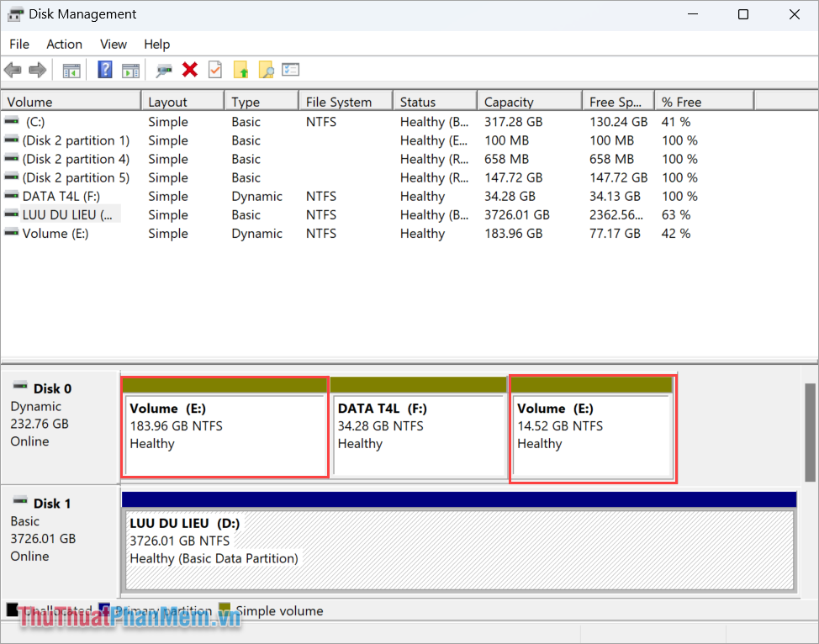The height and width of the screenshot is (644, 819).
Task: Click the document-with-checkmark toolbar icon
Action: [x=214, y=70]
